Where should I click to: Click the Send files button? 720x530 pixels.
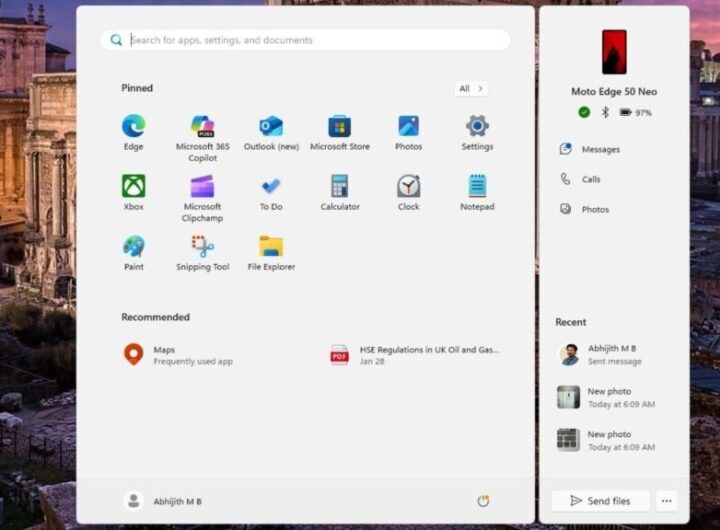[x=600, y=501]
